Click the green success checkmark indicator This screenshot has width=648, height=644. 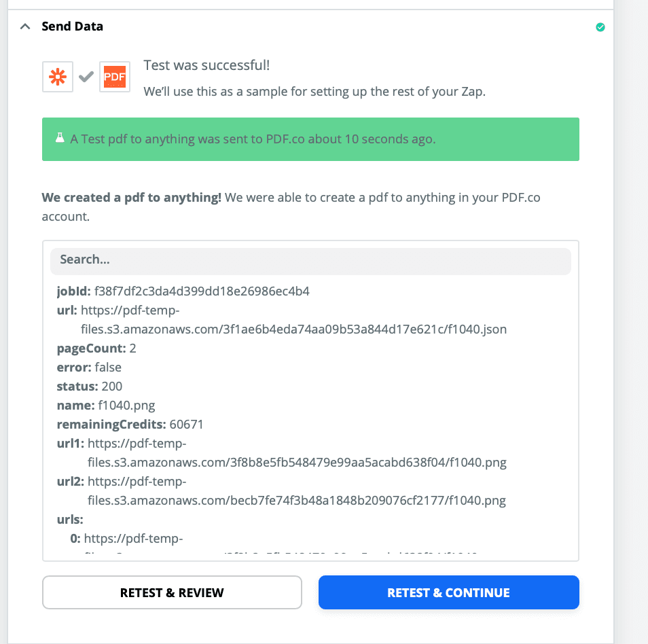click(600, 27)
